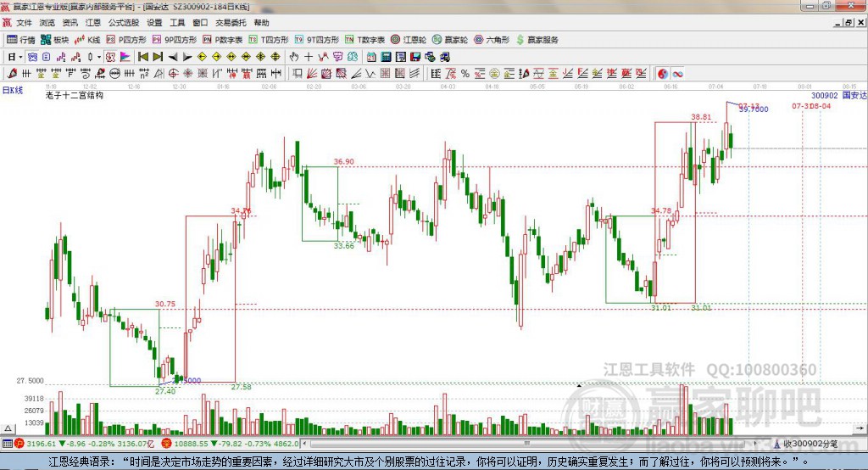Open the T四方形 tool
The image size is (868, 470).
269,40
